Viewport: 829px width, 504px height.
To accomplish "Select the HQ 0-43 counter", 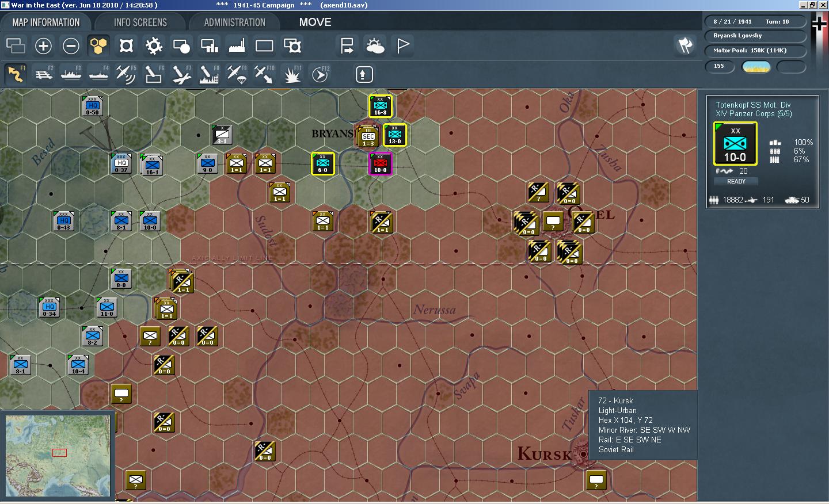I will pyautogui.click(x=64, y=222).
